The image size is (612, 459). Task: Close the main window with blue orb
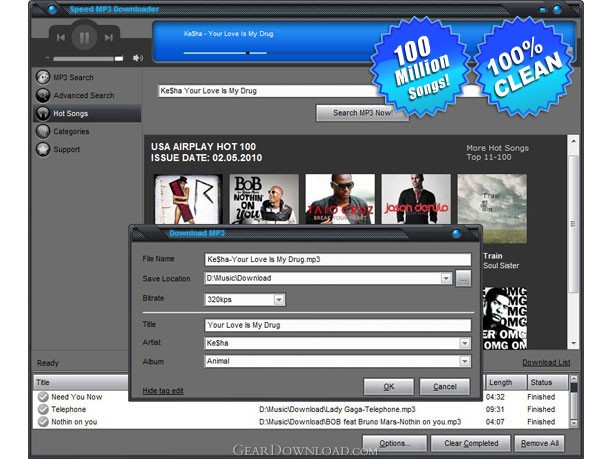click(x=557, y=9)
